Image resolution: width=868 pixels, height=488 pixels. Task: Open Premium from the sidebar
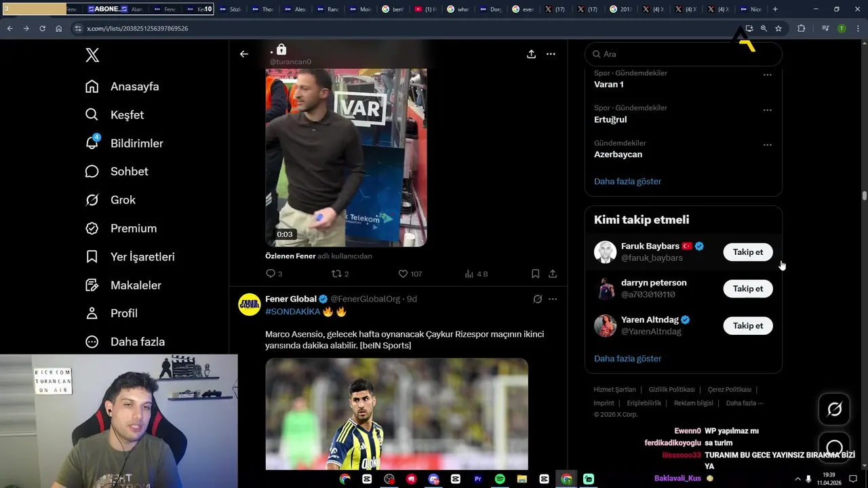click(x=121, y=228)
